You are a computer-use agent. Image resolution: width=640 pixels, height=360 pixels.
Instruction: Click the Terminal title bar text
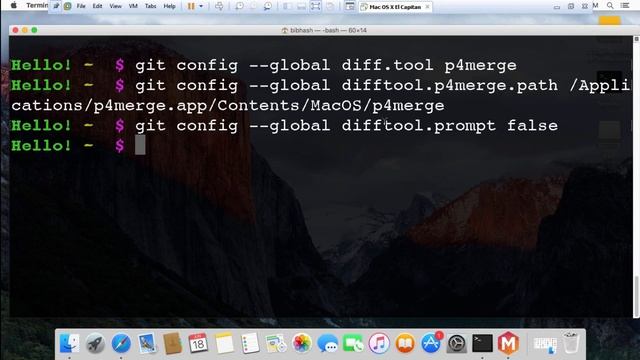[x=324, y=30]
